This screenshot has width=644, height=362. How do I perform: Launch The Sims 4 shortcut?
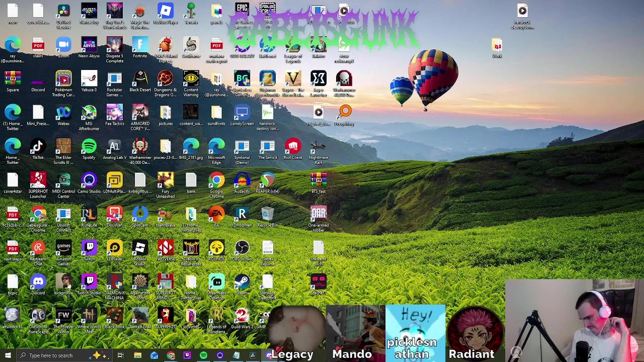268,149
